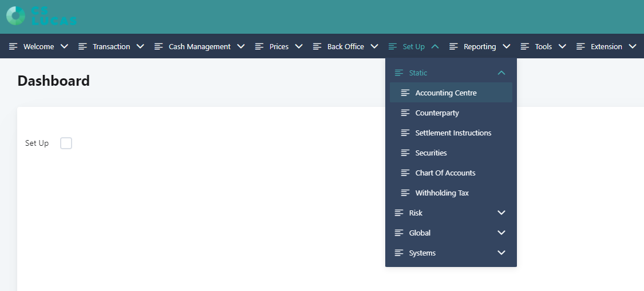Viewport: 644px width, 291px height.
Task: Open Chart Of Accounts
Action: [x=445, y=173]
